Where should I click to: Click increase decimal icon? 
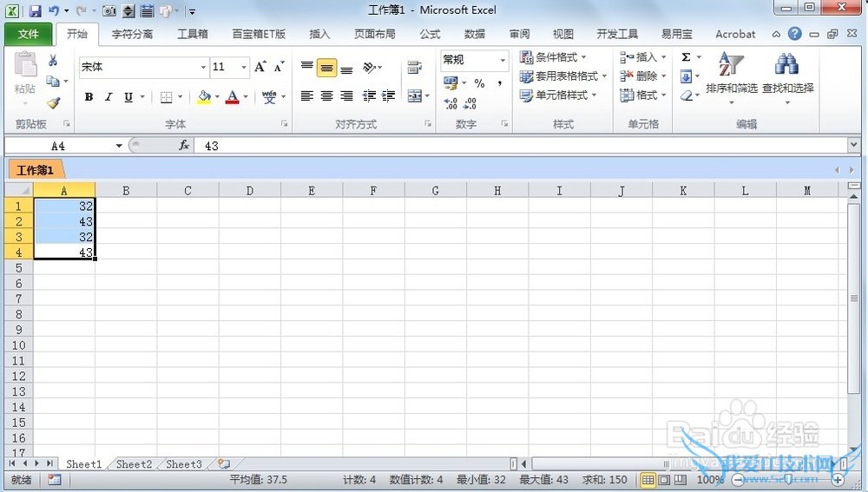(x=450, y=103)
